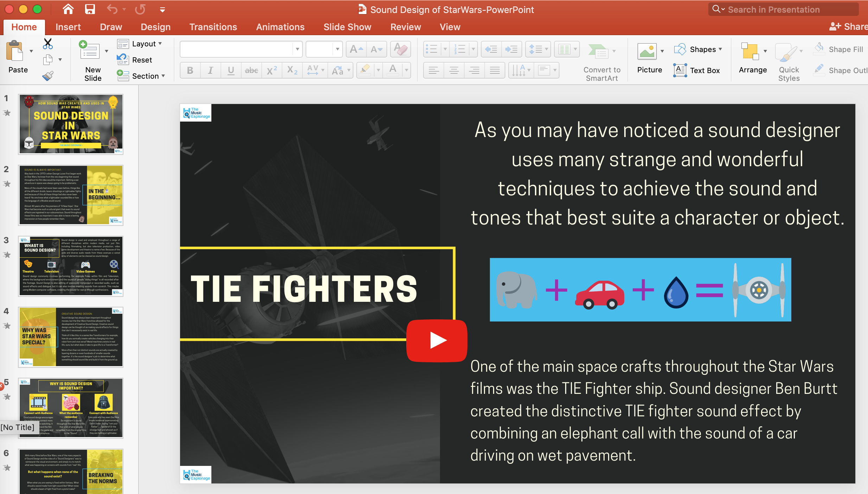Expand the font size dropdown

337,49
